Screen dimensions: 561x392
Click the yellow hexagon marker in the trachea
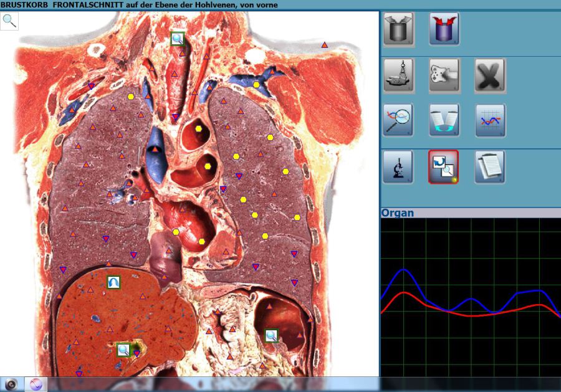[199, 129]
